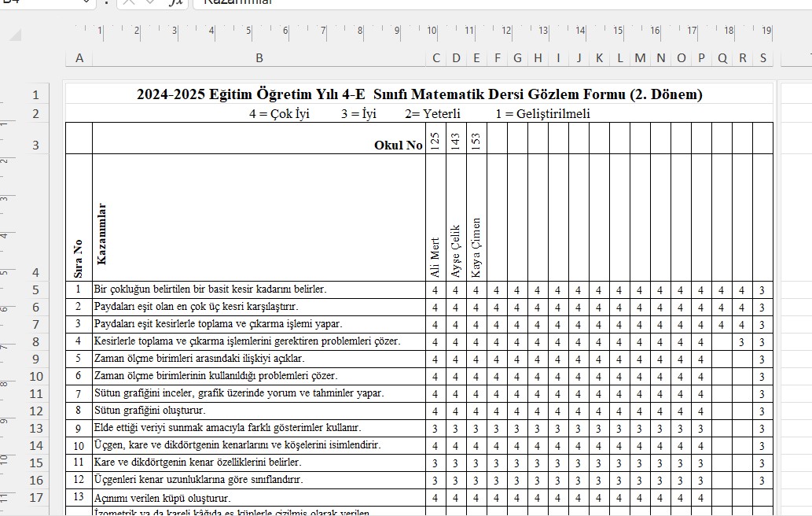Select row 17 header

(35, 497)
